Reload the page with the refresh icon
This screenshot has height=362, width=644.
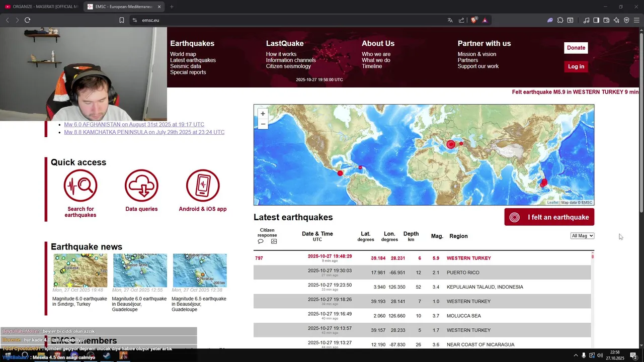click(x=27, y=20)
